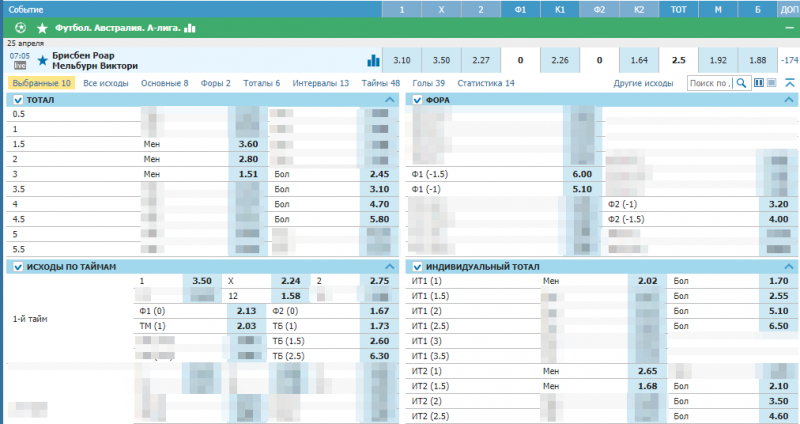Toggle the ТОТАЛ section checkbox
Screen dimensions: 800x424
click(17, 101)
